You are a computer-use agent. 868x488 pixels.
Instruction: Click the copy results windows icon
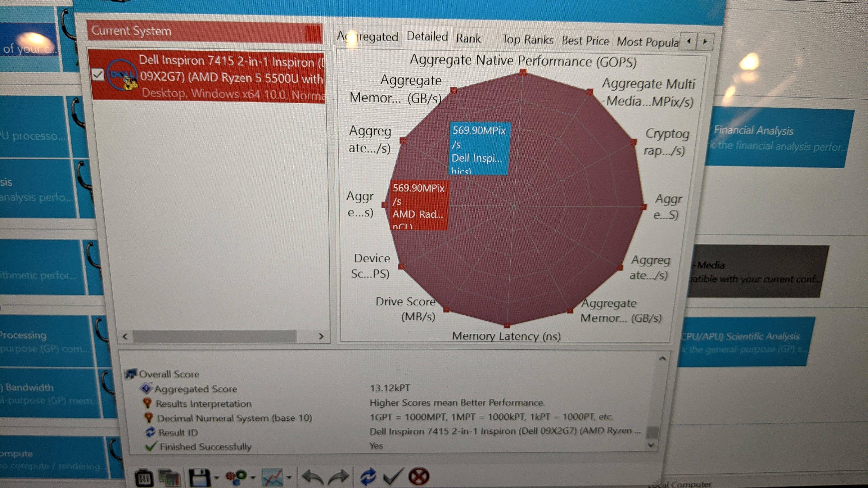click(170, 478)
